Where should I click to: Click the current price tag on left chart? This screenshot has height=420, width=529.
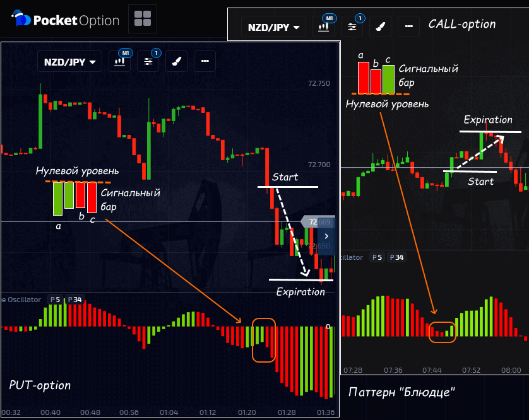(318, 222)
